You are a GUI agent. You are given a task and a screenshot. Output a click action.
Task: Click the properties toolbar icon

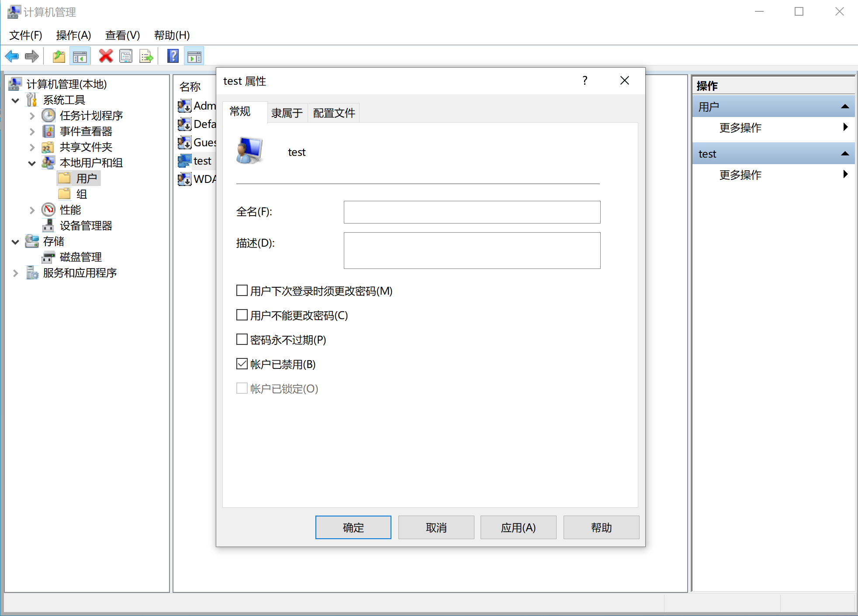(x=126, y=56)
